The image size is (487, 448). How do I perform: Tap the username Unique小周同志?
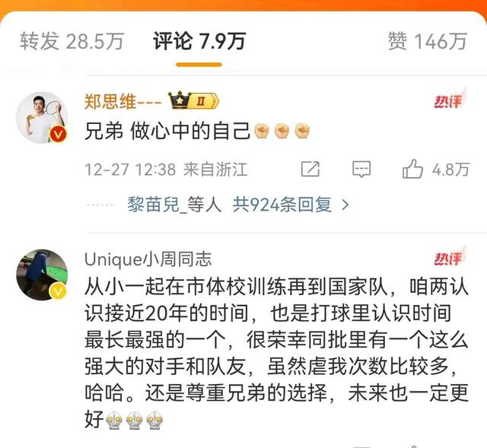pos(148,259)
